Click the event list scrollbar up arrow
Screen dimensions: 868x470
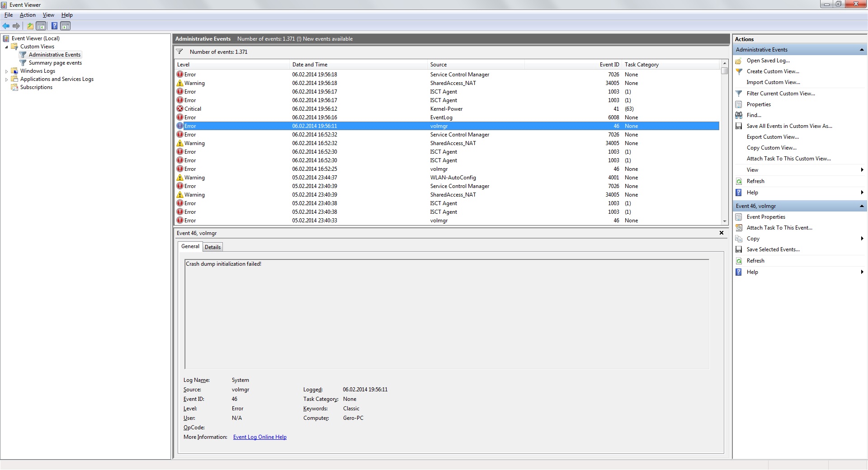(x=725, y=63)
